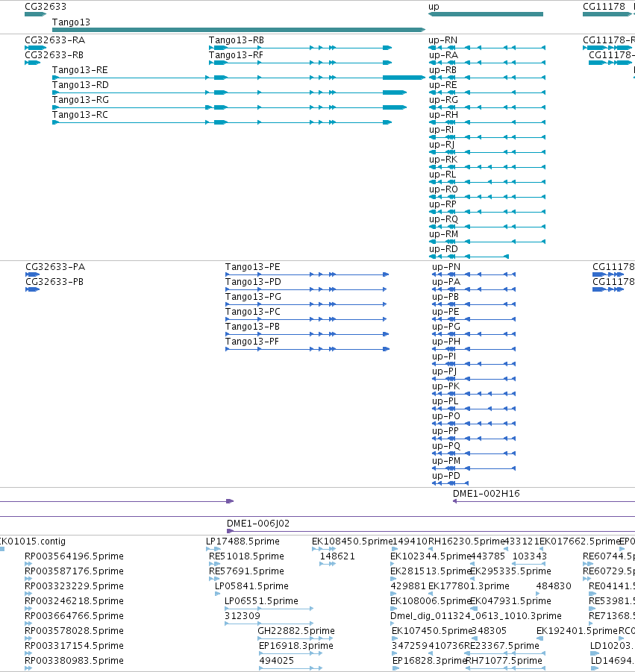Pick the up-PD protein label
635x672 pixels.
click(446, 476)
